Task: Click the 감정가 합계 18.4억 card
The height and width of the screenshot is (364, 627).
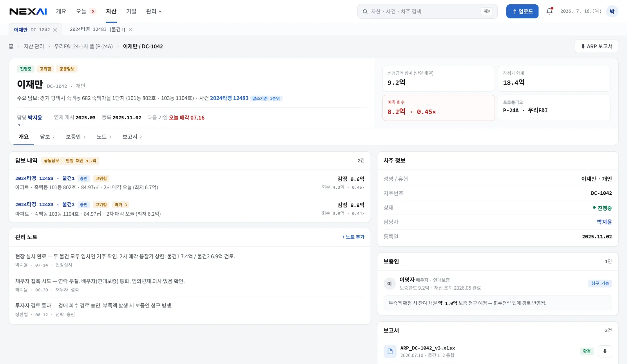Action: click(554, 79)
